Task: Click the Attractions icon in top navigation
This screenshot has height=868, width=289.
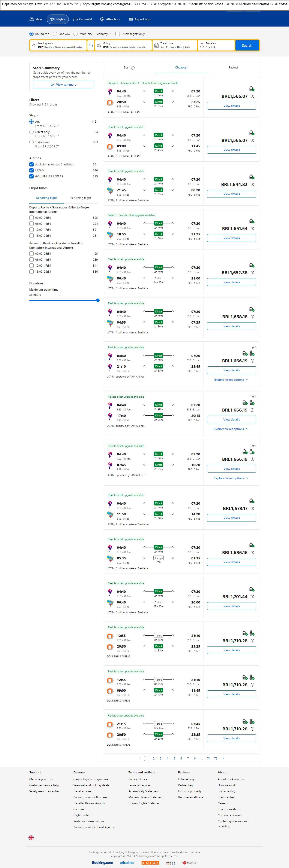Action: (102, 19)
